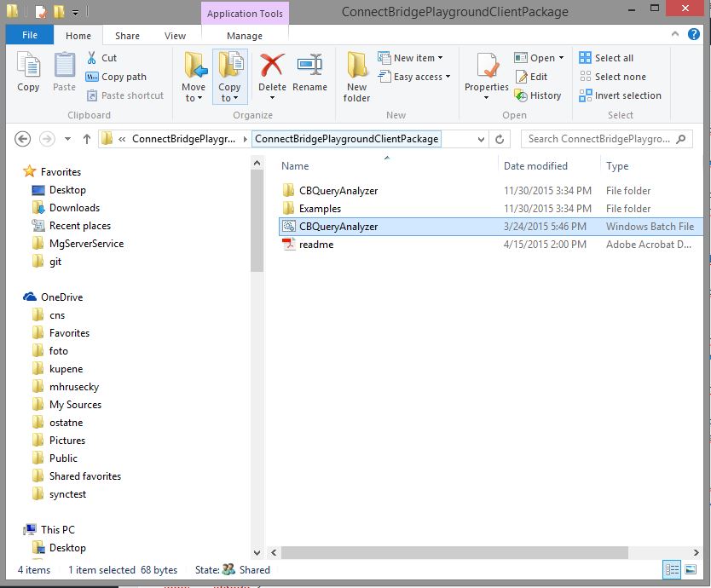
Task: Sort files by the Name column header
Action: 295,166
